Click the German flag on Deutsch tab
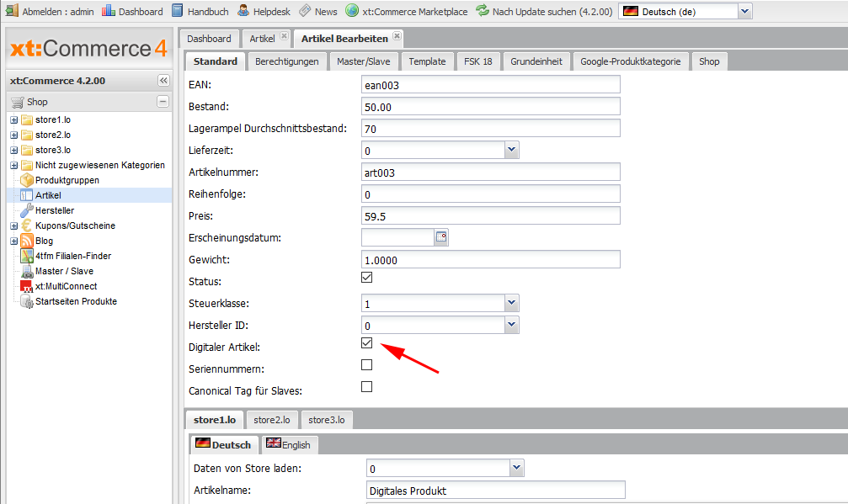Screen dimensions: 848x504 (x=203, y=443)
